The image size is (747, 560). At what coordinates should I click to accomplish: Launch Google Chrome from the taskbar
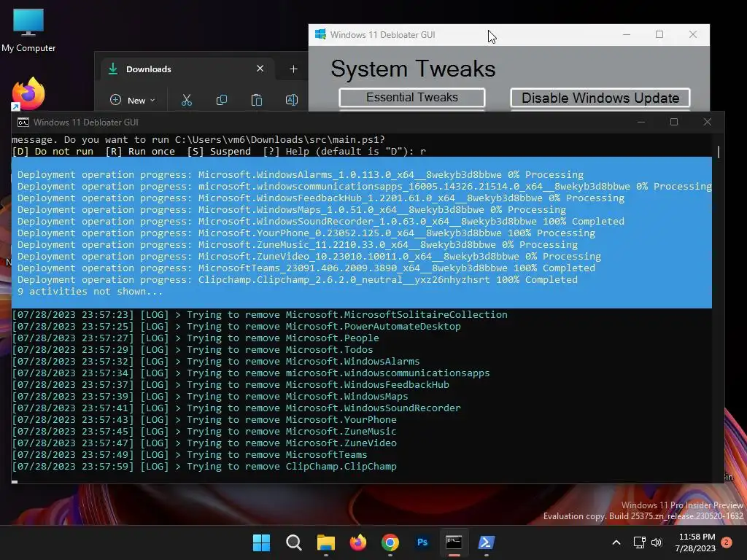point(390,542)
